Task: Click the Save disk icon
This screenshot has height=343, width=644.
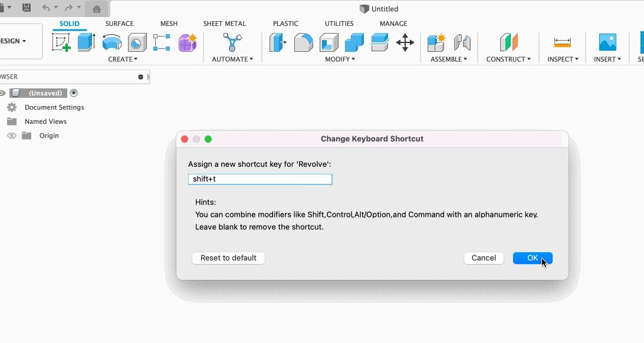Action: (27, 8)
